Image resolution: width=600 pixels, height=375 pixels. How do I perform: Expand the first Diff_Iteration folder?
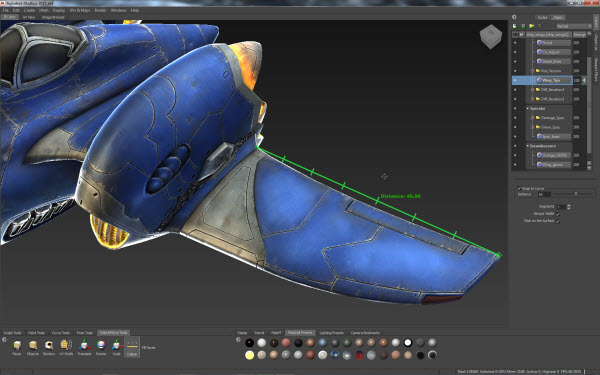click(x=533, y=90)
